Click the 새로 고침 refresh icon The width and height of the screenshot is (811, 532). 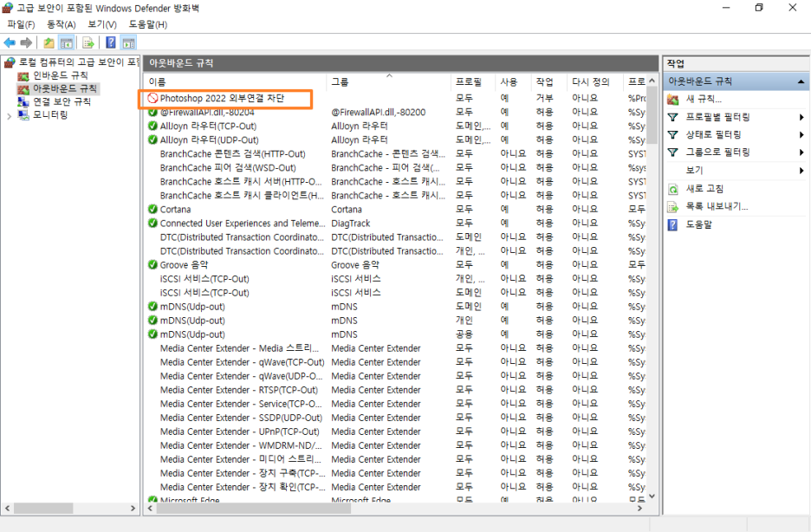coord(673,189)
